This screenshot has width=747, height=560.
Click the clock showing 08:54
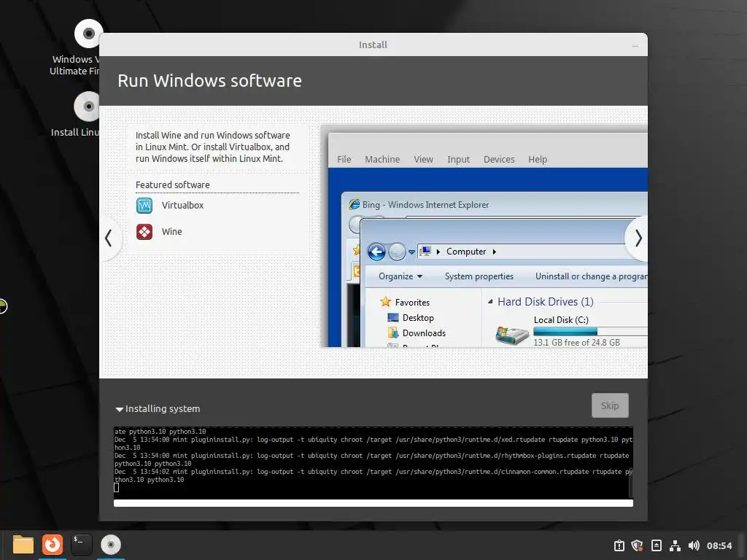(719, 545)
